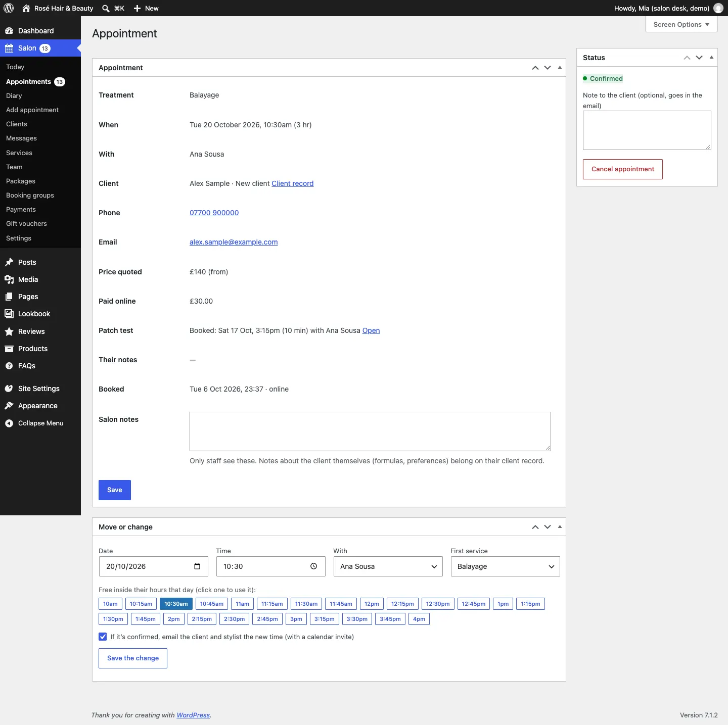Open the Client record link
Viewport: 728px width, 725px height.
293,183
